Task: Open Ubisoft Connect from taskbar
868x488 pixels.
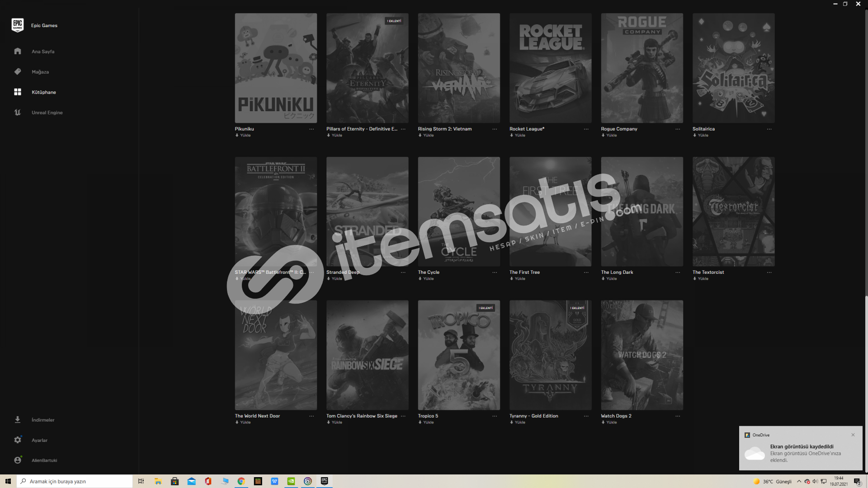Action: (308, 481)
